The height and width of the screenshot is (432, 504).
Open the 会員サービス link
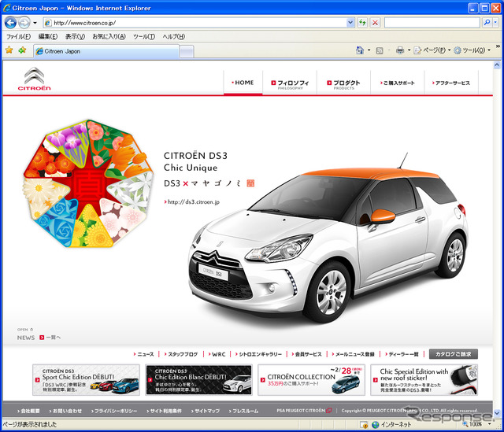point(306,354)
